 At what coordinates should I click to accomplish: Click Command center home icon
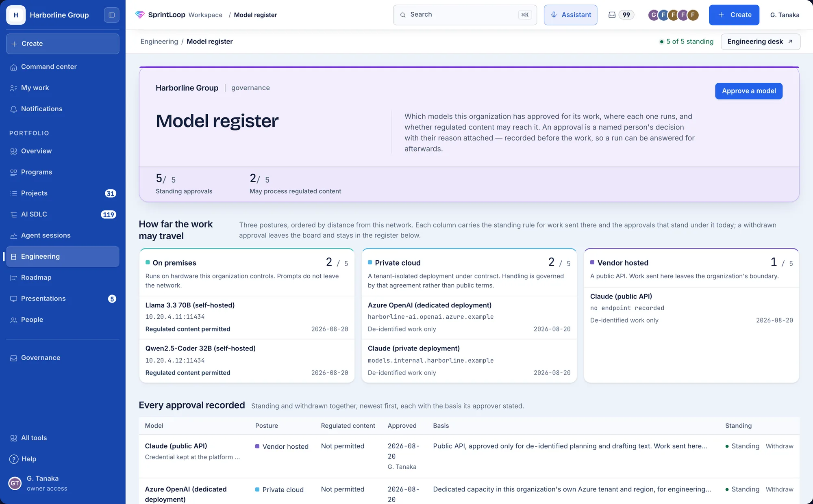(13, 67)
